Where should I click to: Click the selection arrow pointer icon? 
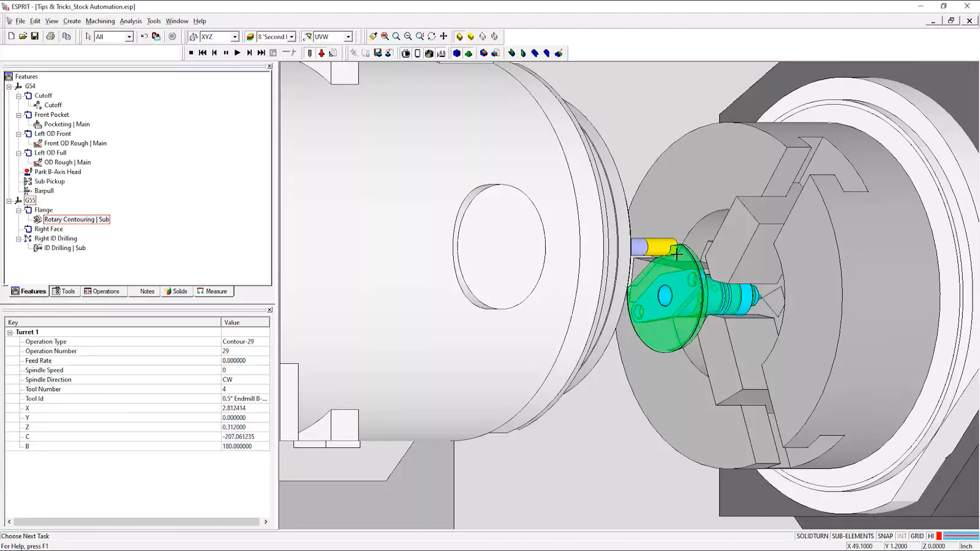[x=88, y=37]
